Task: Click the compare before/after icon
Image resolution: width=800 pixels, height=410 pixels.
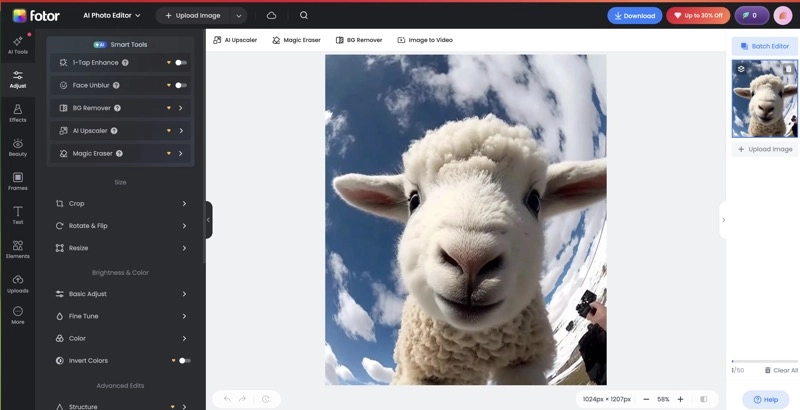Action: (x=704, y=399)
